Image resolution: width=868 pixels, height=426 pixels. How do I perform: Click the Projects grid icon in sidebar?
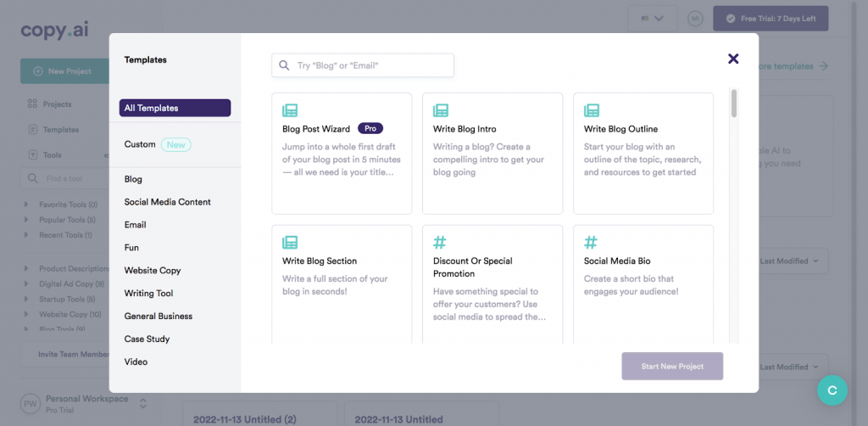[32, 104]
